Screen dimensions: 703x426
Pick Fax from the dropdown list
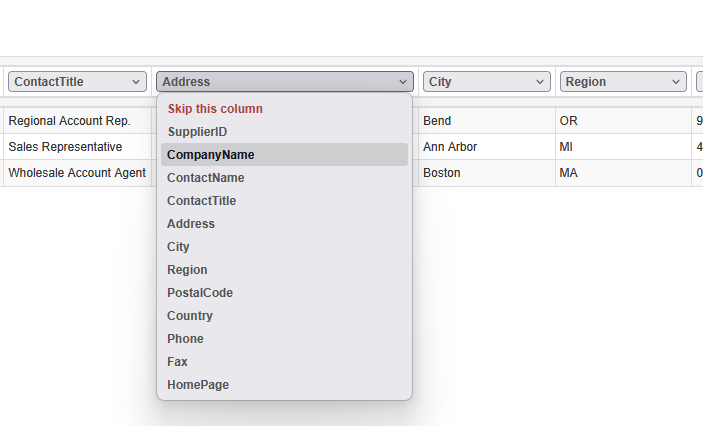point(177,362)
